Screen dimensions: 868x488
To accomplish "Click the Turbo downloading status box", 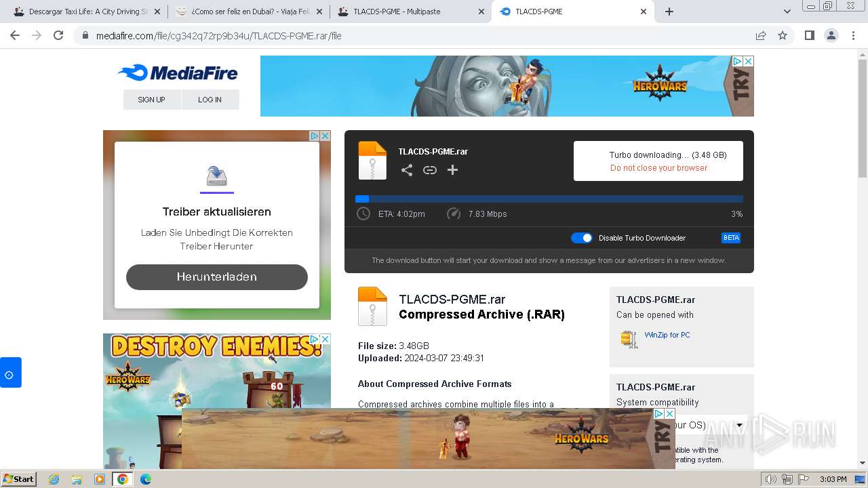I will click(x=658, y=161).
